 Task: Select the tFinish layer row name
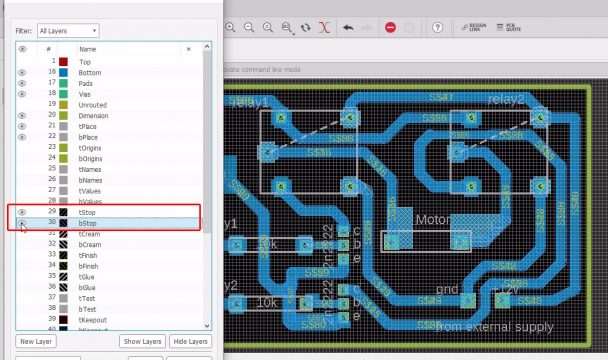(x=88, y=256)
